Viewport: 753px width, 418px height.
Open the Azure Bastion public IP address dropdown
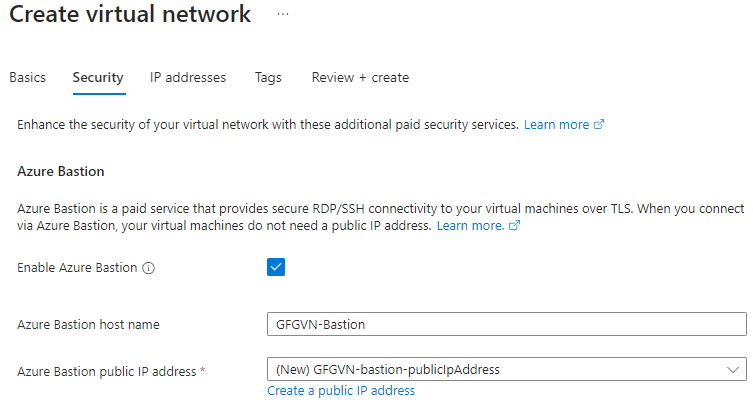[x=507, y=369]
